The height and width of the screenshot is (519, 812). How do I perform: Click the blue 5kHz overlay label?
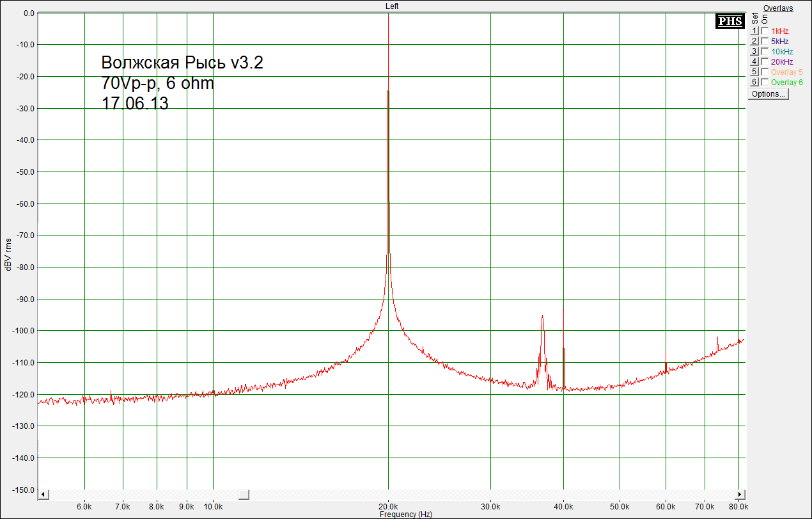(779, 42)
